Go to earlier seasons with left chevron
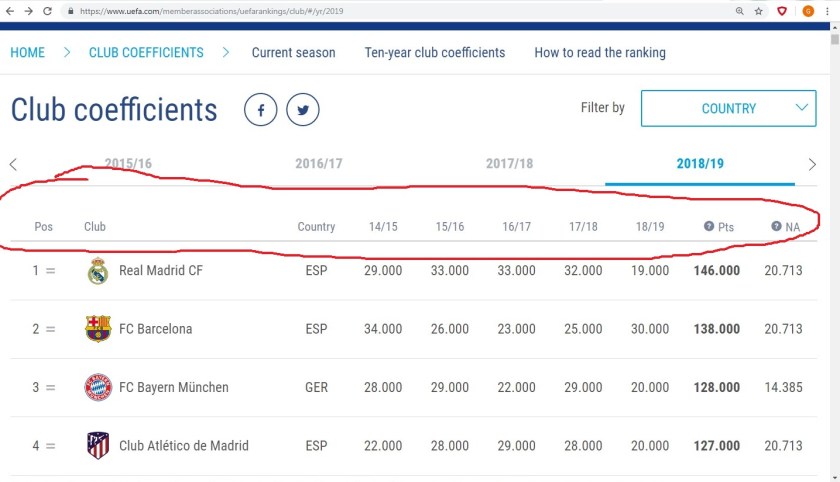The image size is (840, 482). click(x=13, y=164)
